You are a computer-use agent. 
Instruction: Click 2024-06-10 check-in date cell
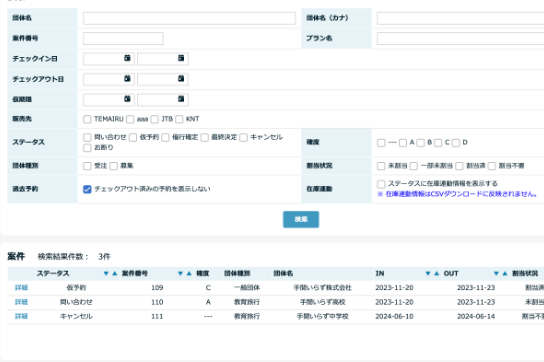pyautogui.click(x=394, y=316)
